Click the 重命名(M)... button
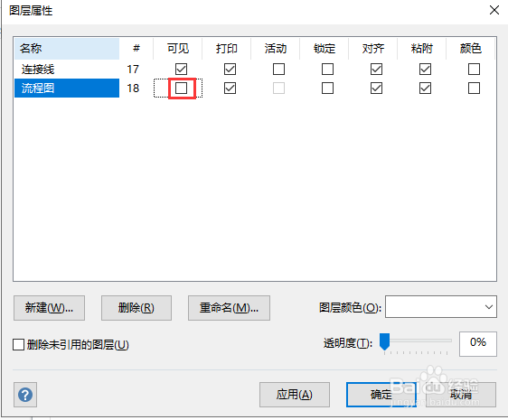This screenshot has height=420, width=508. point(229,308)
